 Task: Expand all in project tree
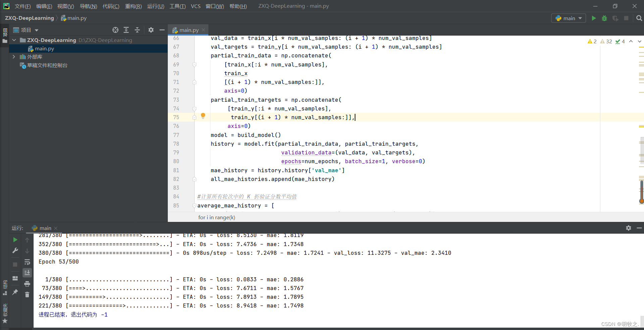[x=126, y=30]
